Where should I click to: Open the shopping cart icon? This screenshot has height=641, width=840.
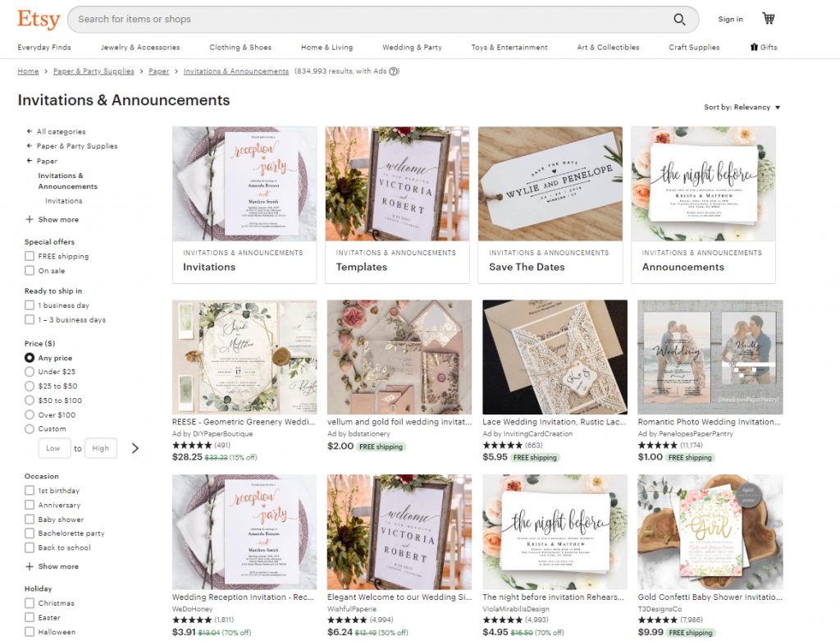(x=768, y=18)
